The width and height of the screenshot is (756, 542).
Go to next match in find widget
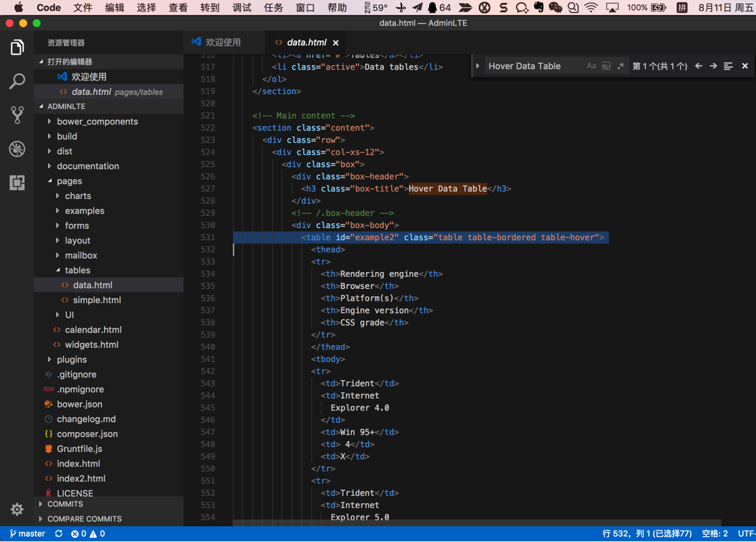coord(713,66)
